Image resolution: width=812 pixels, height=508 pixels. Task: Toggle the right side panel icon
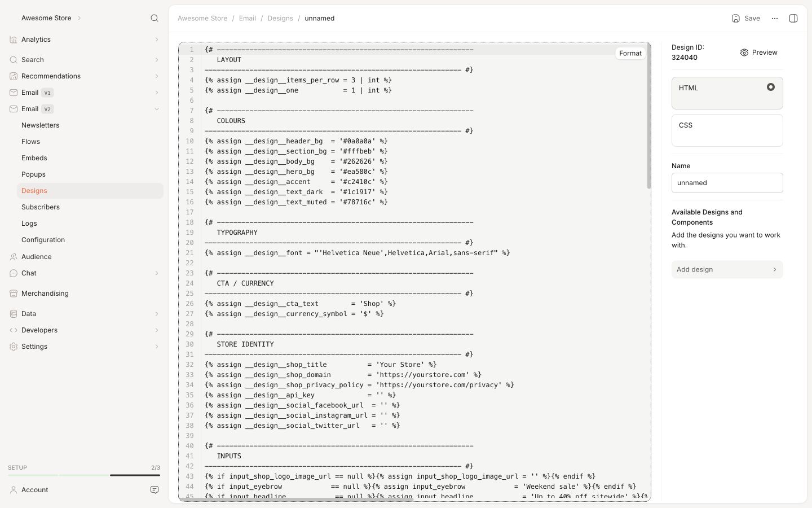tap(793, 18)
